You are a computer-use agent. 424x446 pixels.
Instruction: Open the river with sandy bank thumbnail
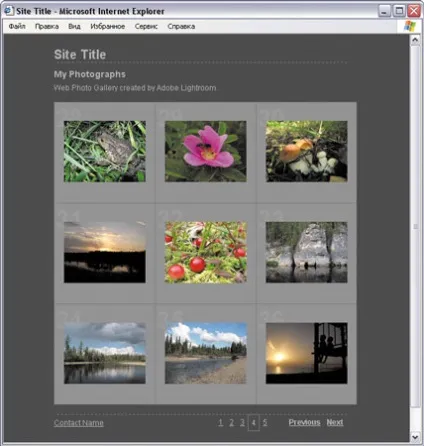click(x=206, y=353)
